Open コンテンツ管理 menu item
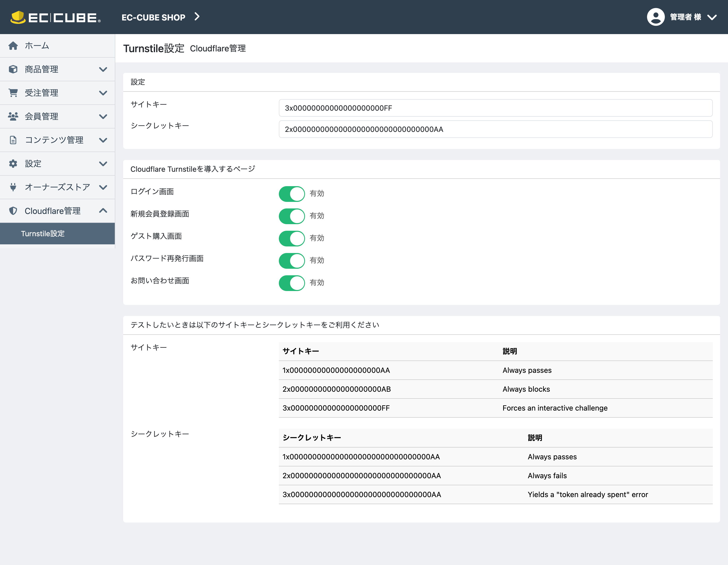 click(x=57, y=140)
